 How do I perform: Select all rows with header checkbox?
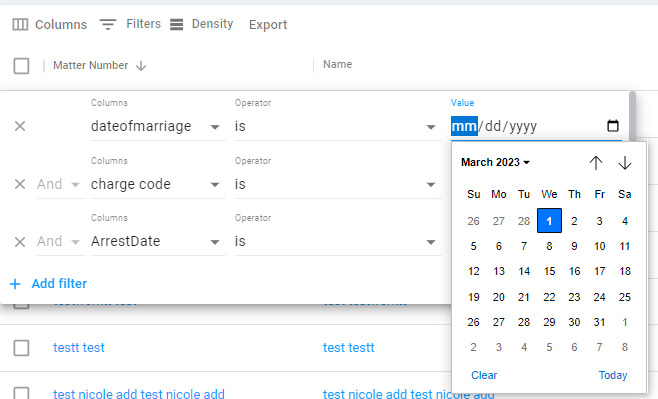coord(21,66)
